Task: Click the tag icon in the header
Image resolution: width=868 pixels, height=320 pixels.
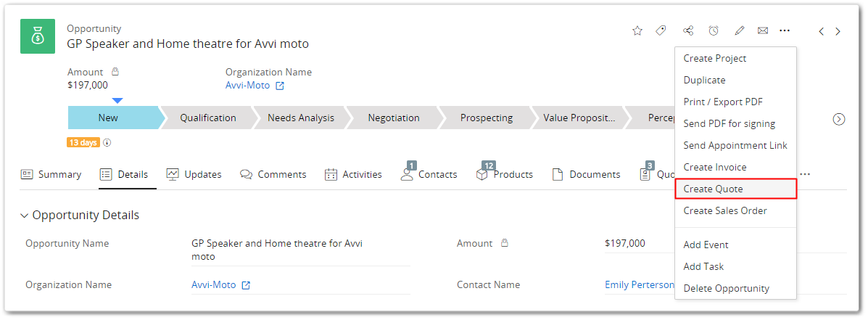Action: pos(661,30)
